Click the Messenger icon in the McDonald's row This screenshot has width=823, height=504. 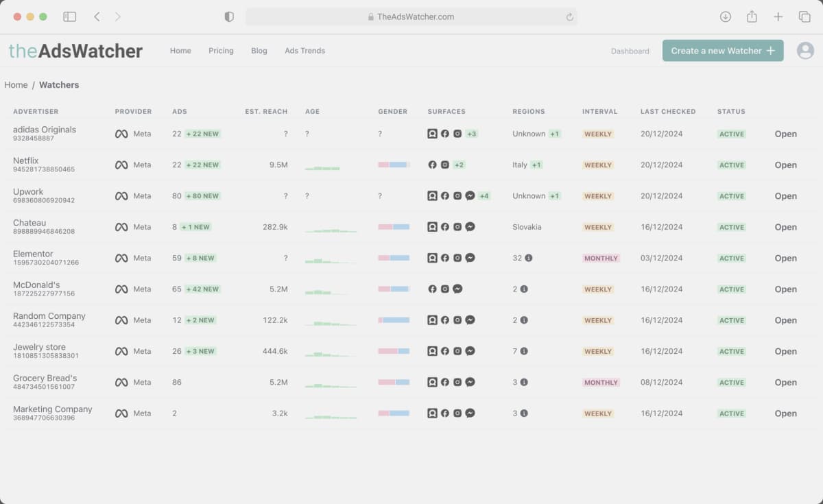click(457, 289)
